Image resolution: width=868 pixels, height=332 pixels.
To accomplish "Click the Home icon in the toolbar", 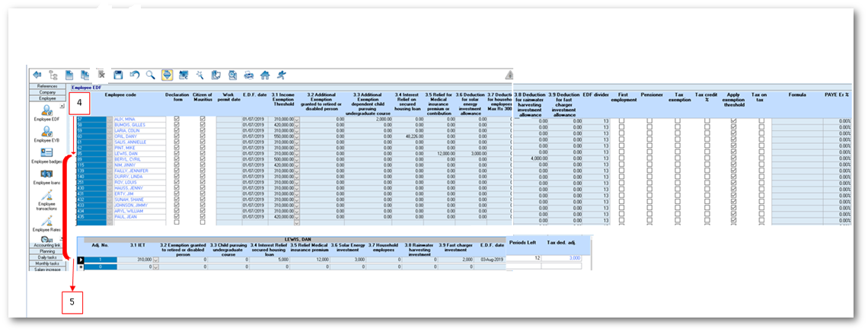I will coord(265,75).
